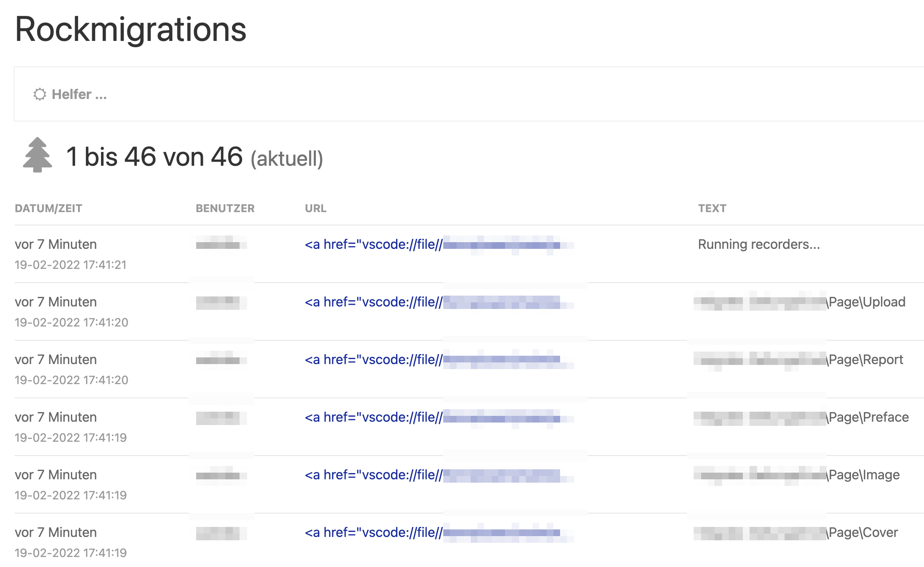Expand the collapsed Helfer panel
This screenshot has width=924, height=567.
click(x=79, y=94)
